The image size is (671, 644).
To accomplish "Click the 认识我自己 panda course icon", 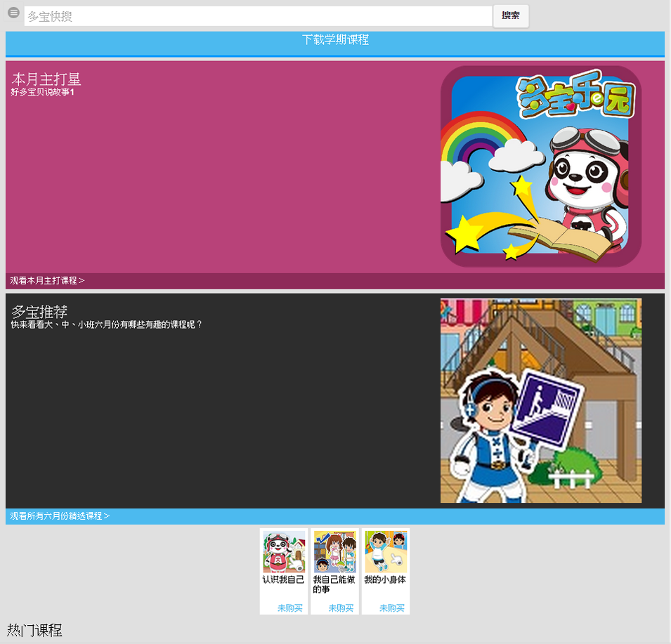I will tap(284, 551).
